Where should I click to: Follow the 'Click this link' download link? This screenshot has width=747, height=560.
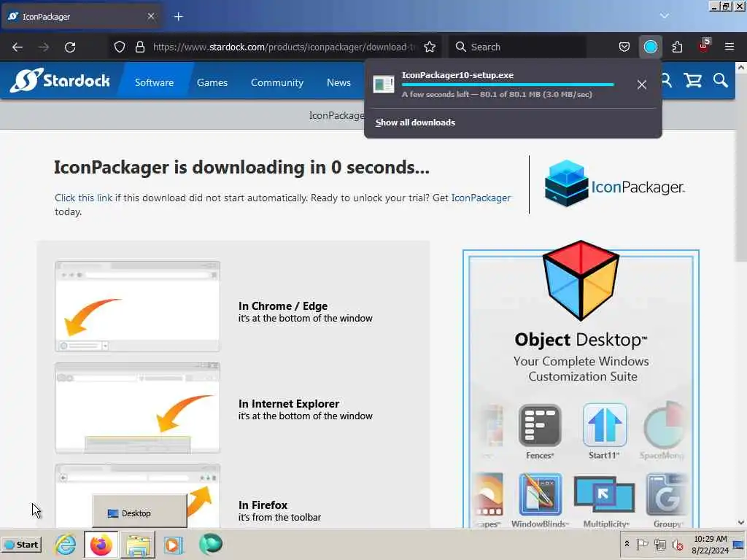tap(83, 198)
